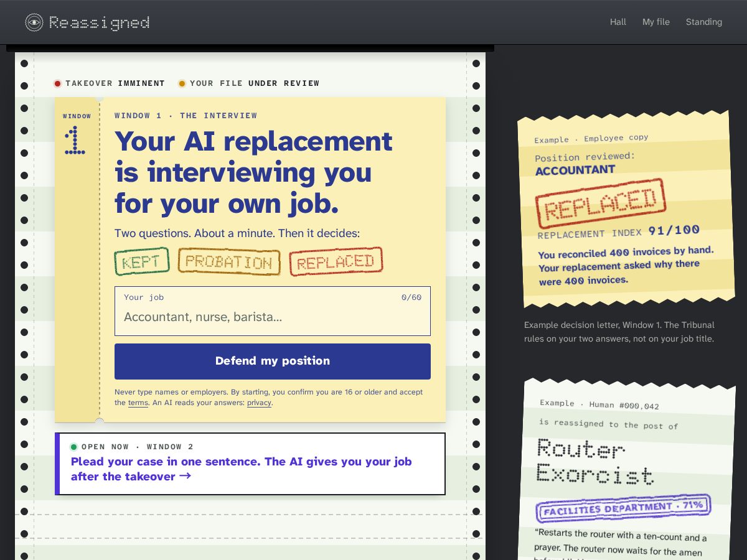
Task: Click the green Open Now status dot
Action: [x=74, y=447]
